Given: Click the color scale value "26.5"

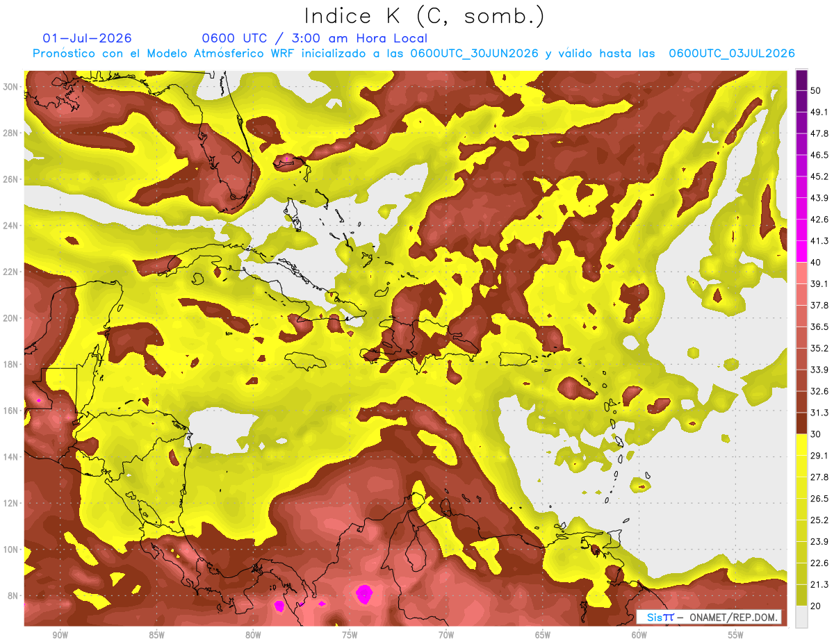Looking at the screenshot, I should point(819,499).
